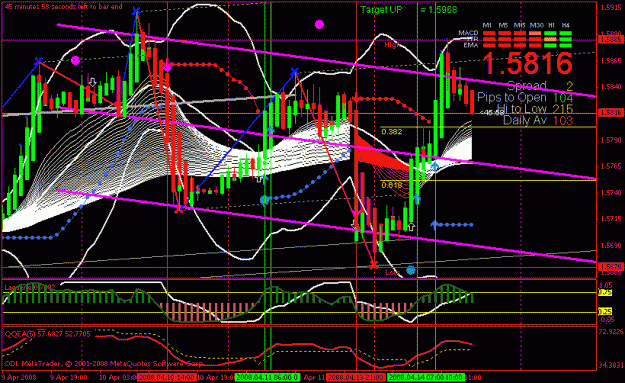Image resolution: width=625 pixels, height=383 pixels.
Task: Click the green EMA H1 signal cell
Action: tap(550, 45)
